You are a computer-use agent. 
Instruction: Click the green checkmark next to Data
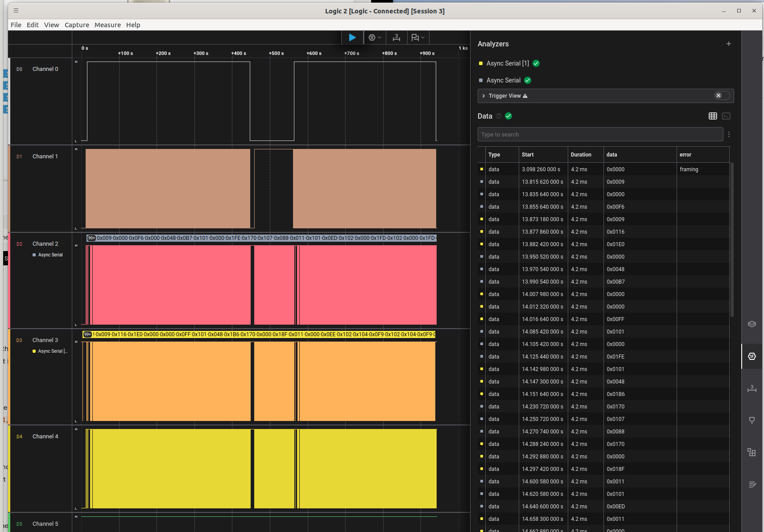click(x=508, y=116)
